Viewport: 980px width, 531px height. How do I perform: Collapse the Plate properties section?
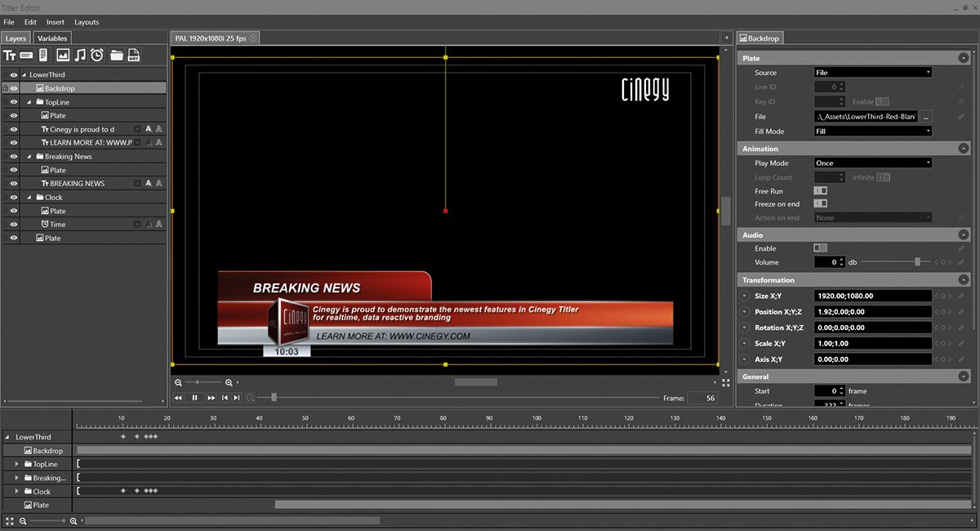pos(963,58)
